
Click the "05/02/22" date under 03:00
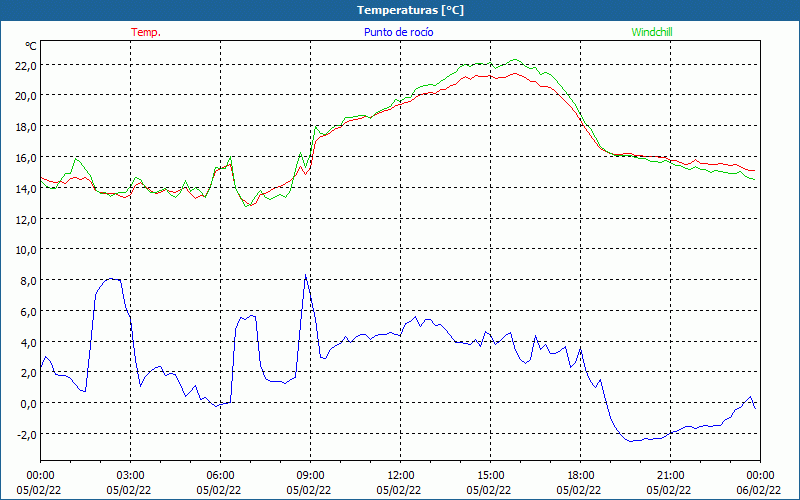point(129,490)
